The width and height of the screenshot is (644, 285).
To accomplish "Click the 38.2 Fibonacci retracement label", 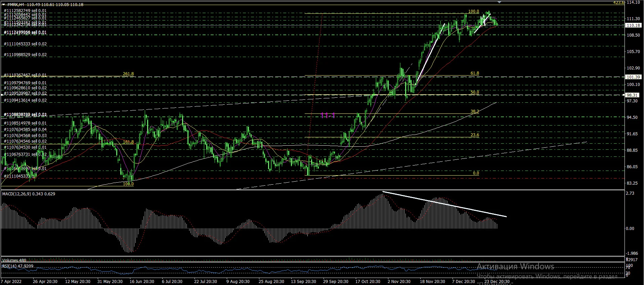I will pyautogui.click(x=475, y=112).
